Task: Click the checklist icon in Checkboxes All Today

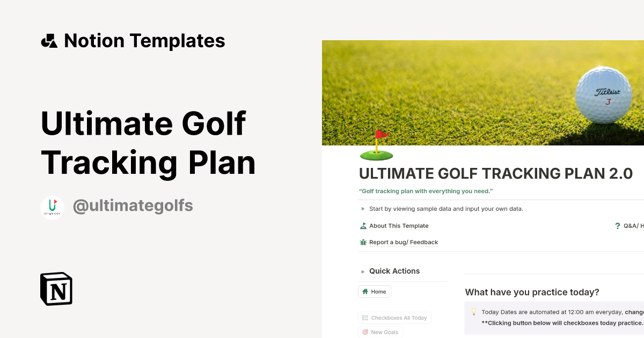Action: pyautogui.click(x=364, y=318)
